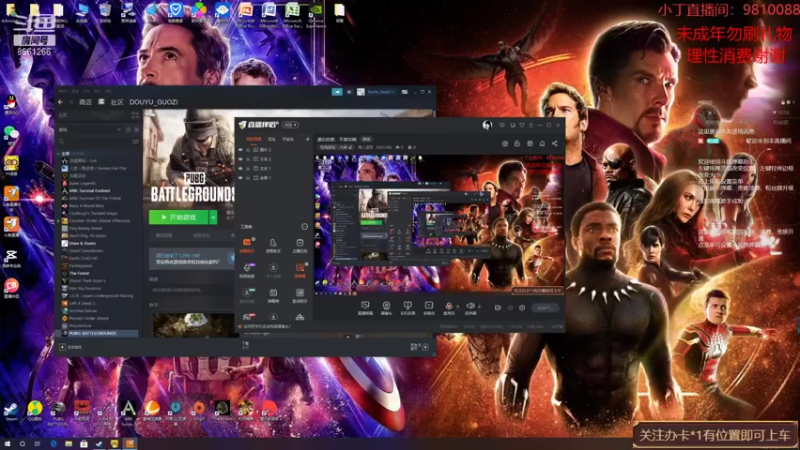The width and height of the screenshot is (800, 450).
Task: Switch to first scene tab in streaming app
Action: click(254, 139)
